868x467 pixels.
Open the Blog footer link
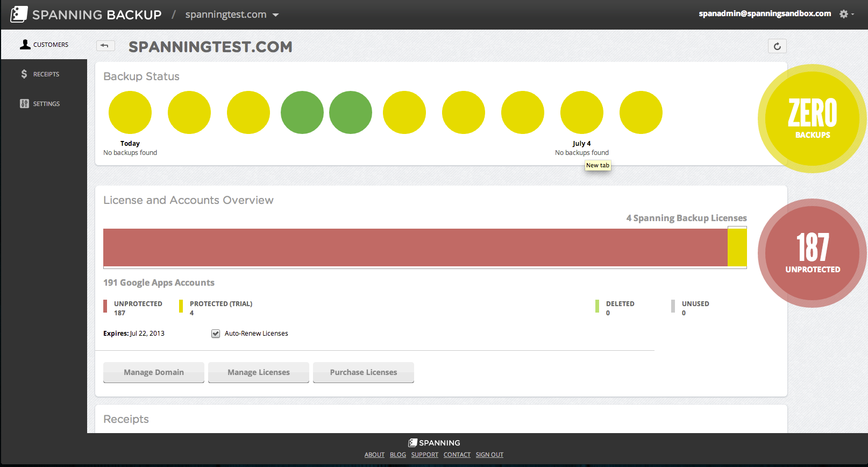pos(398,455)
